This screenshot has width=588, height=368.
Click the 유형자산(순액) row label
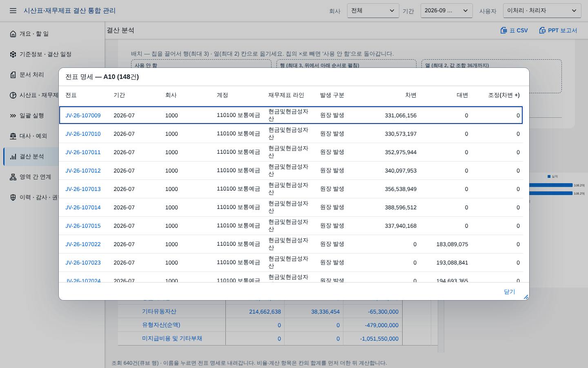coord(161,325)
